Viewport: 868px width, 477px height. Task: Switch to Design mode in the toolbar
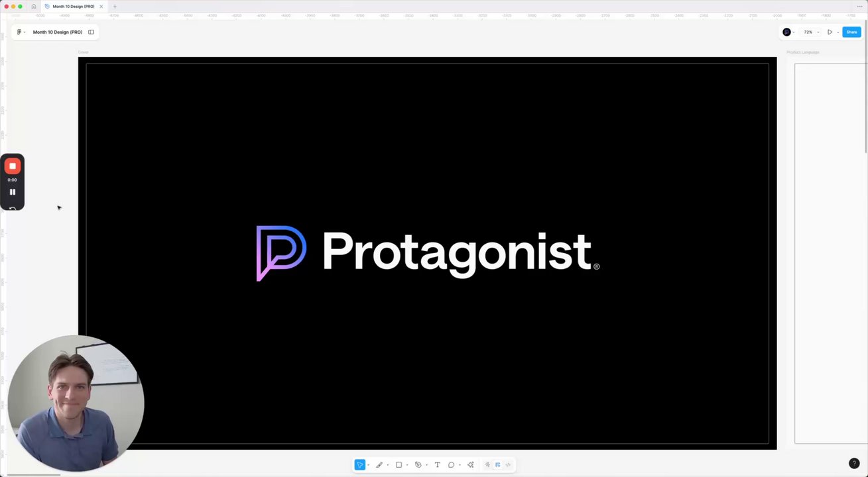pos(498,465)
